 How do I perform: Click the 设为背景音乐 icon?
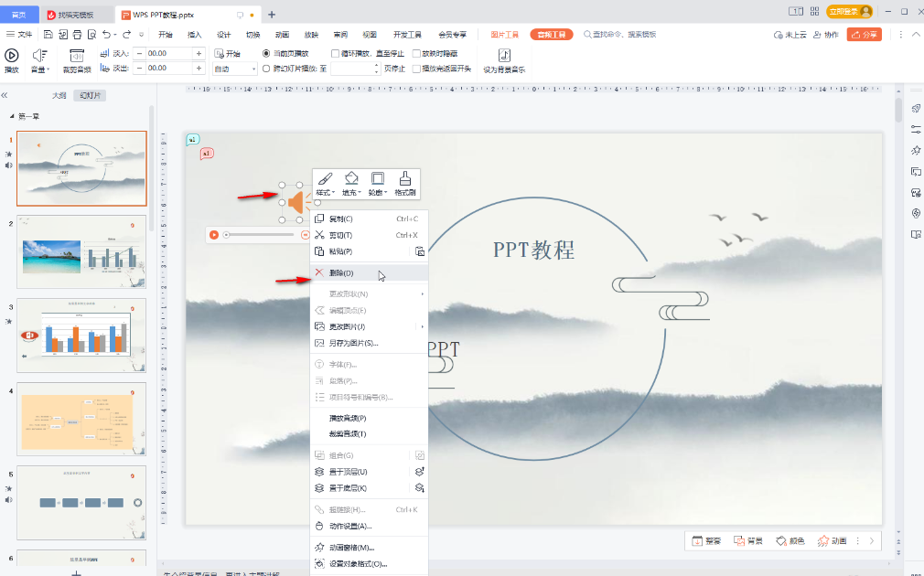click(502, 57)
